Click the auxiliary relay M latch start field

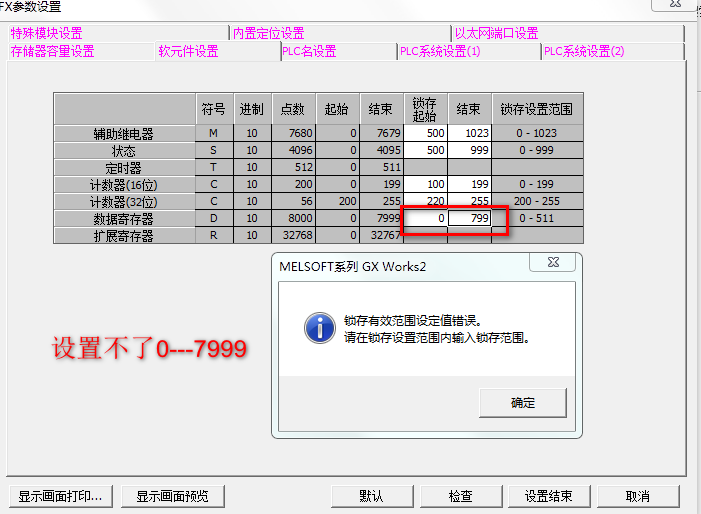coord(425,133)
